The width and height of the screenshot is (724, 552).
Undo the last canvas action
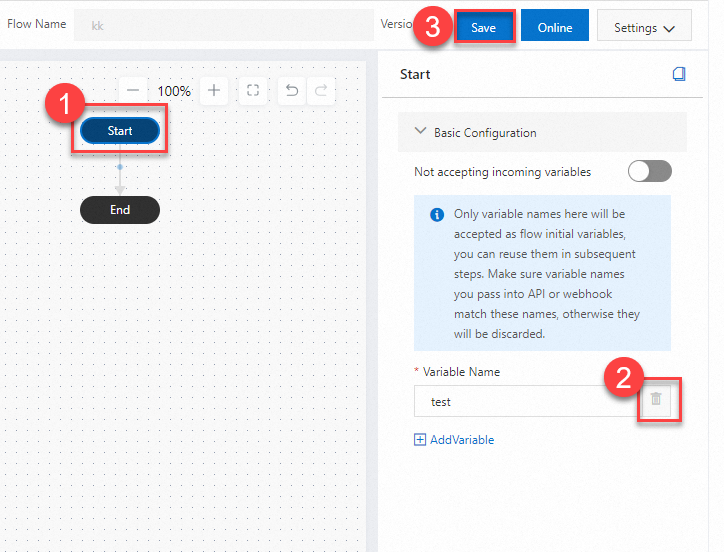pyautogui.click(x=292, y=91)
